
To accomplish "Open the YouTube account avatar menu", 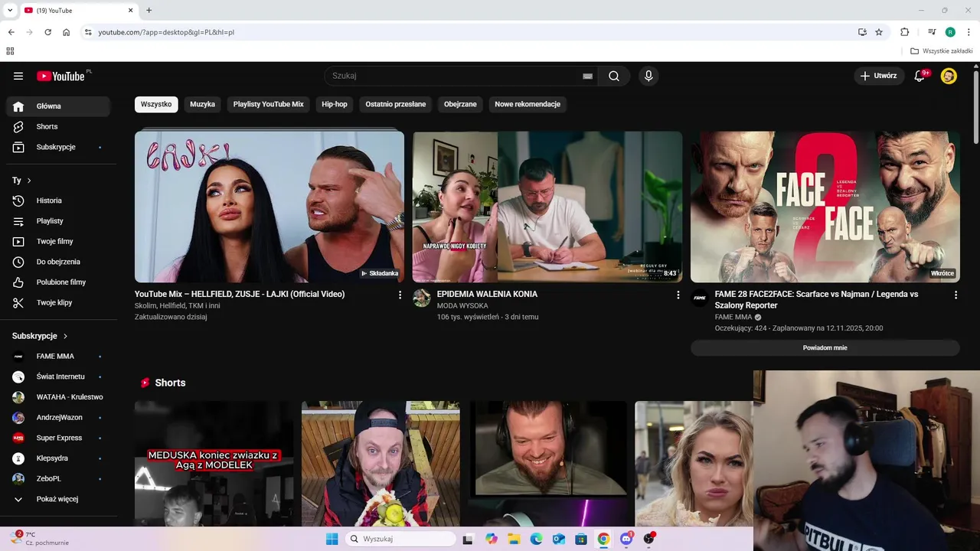I will (x=949, y=76).
